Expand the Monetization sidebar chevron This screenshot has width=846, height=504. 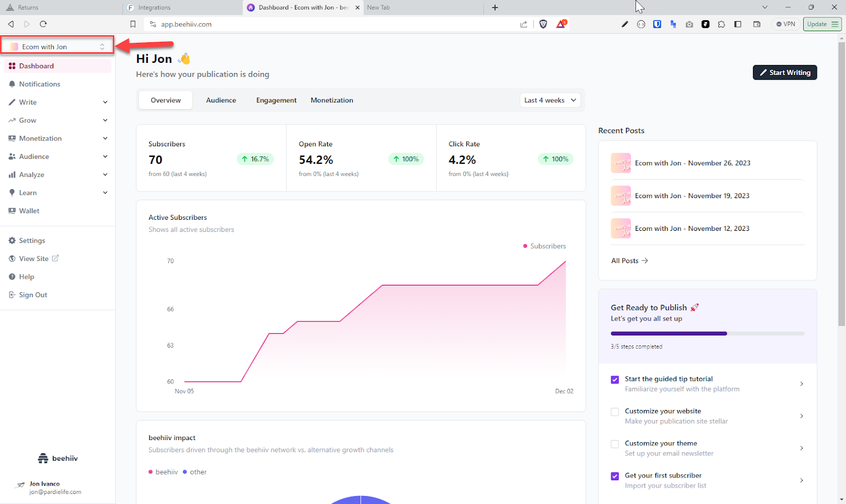105,138
